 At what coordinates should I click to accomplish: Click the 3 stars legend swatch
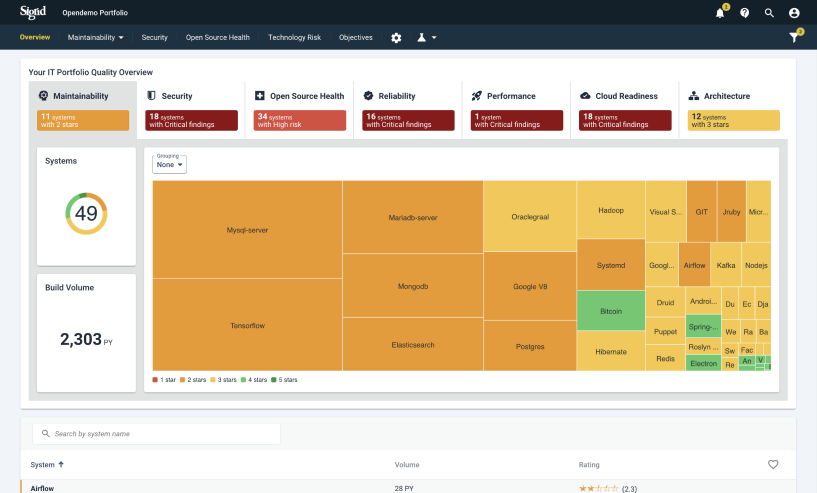[x=213, y=380]
